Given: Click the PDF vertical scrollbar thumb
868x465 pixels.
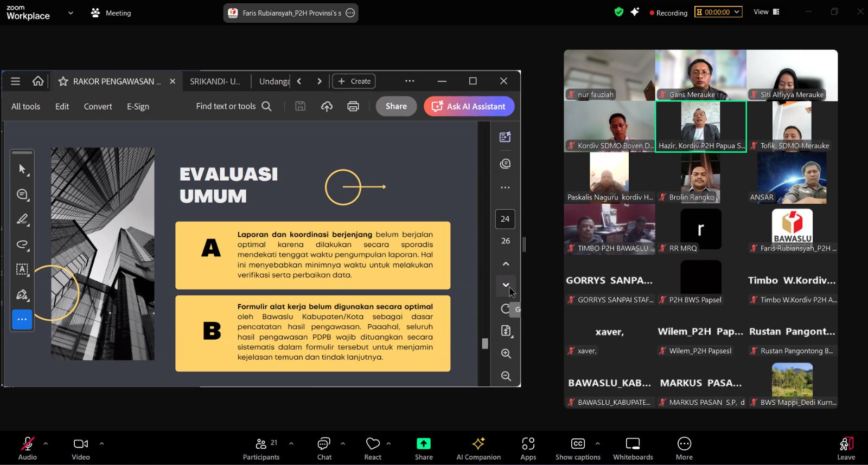Looking at the screenshot, I should (x=485, y=344).
